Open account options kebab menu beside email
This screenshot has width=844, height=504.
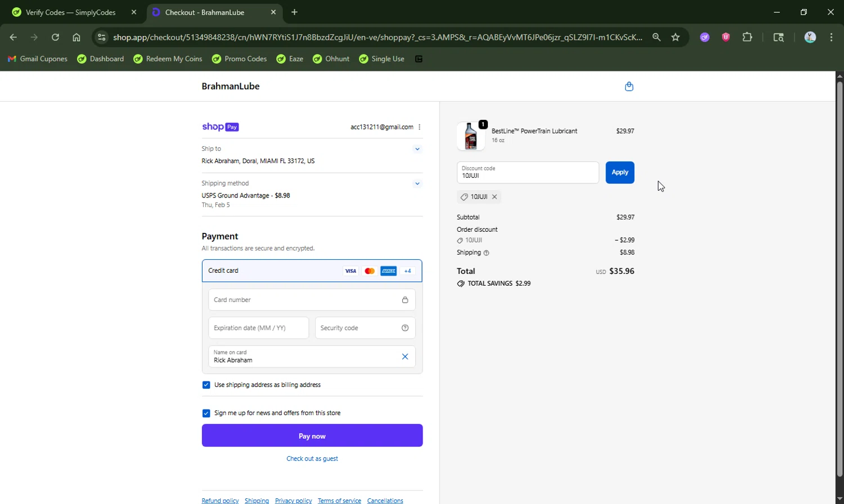(420, 127)
